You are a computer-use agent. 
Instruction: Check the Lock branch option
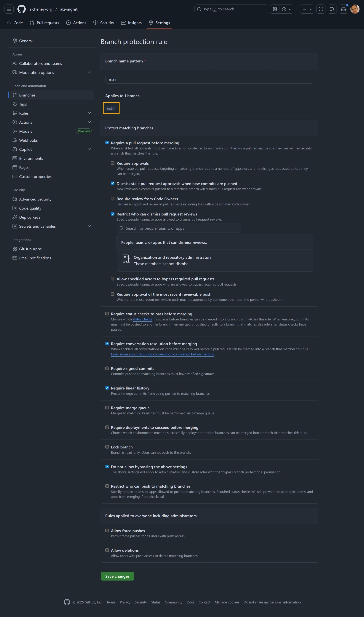(x=107, y=447)
